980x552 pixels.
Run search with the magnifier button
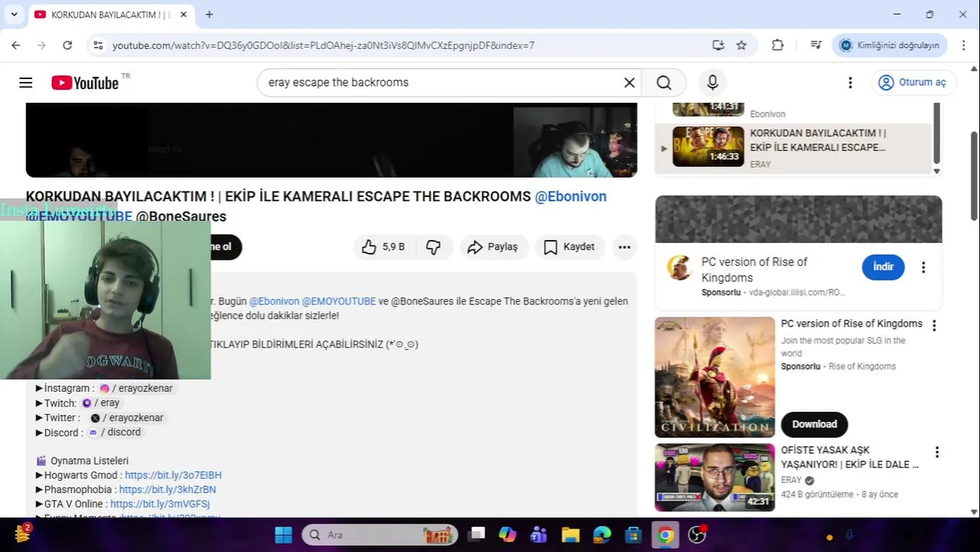(664, 83)
